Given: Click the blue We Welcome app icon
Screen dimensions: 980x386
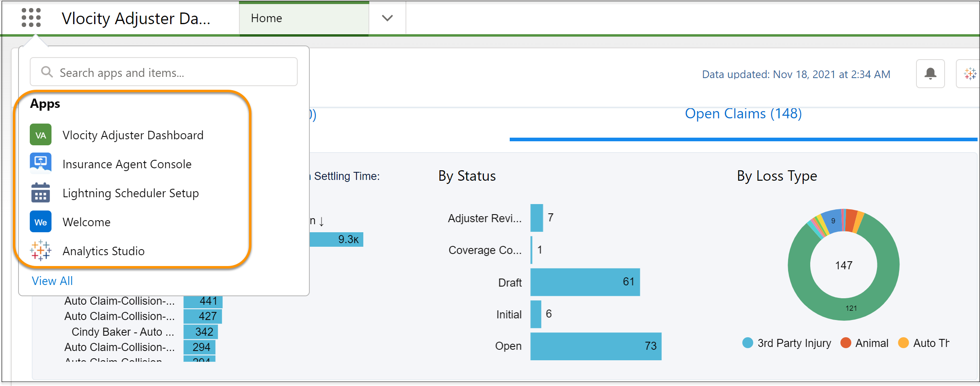Looking at the screenshot, I should pyautogui.click(x=41, y=222).
